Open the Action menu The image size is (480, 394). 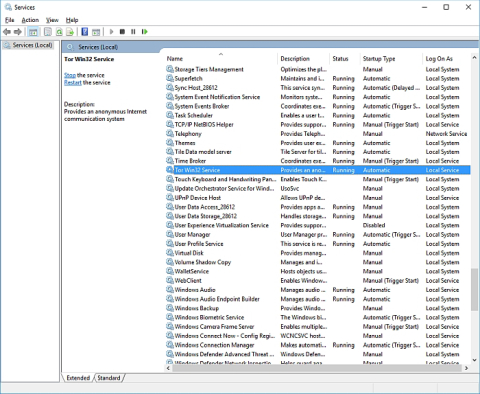pos(30,20)
